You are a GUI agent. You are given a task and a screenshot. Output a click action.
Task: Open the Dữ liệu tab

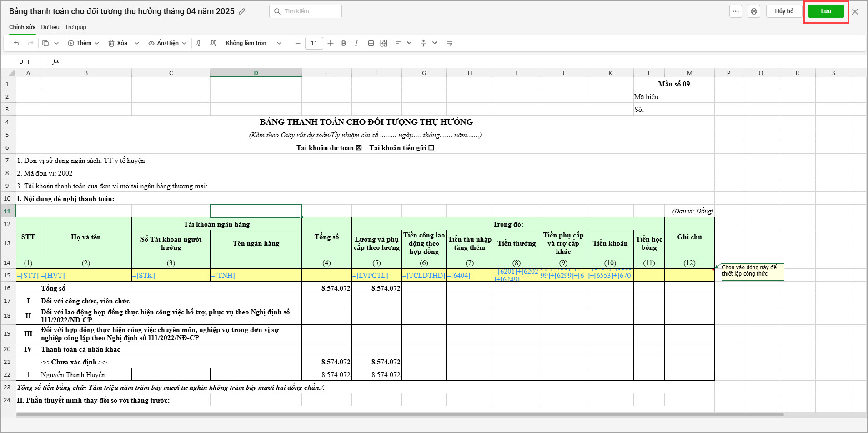[50, 27]
